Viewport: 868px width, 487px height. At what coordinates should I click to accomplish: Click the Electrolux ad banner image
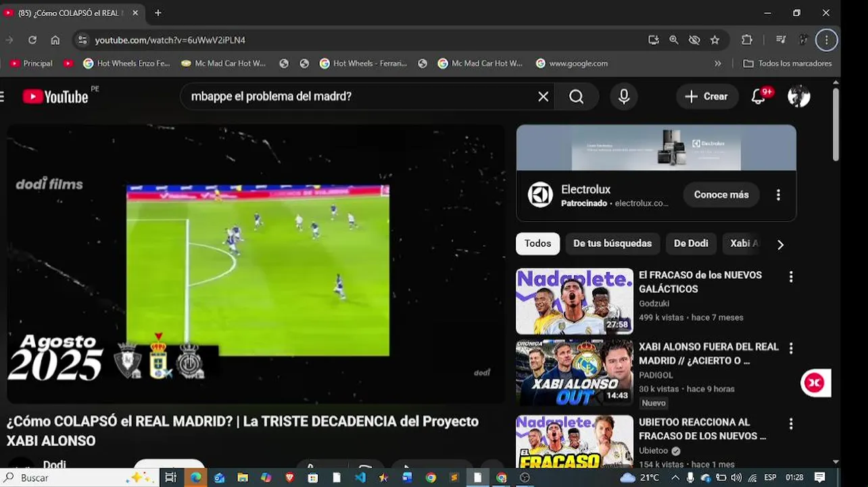pos(656,147)
